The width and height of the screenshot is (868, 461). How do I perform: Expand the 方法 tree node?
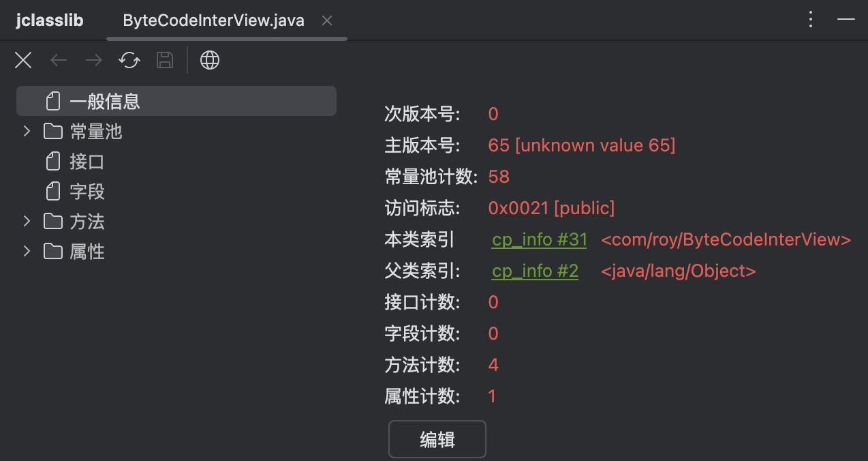tap(27, 221)
